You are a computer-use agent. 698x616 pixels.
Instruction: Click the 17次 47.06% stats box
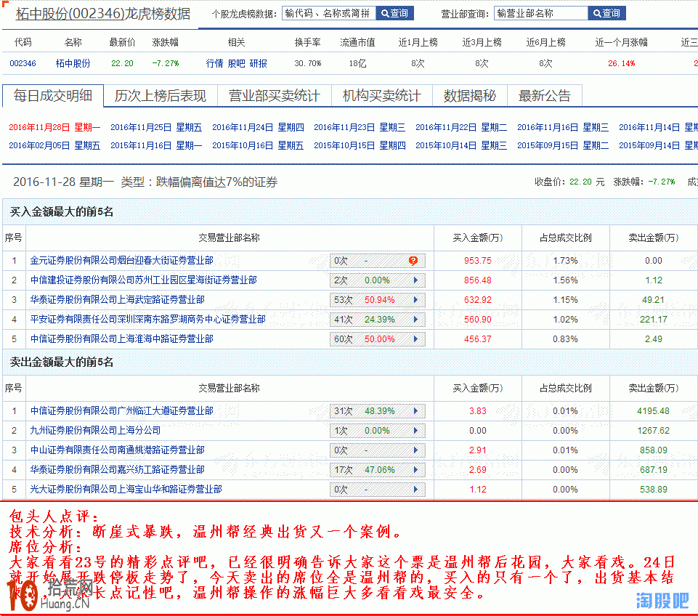(378, 470)
